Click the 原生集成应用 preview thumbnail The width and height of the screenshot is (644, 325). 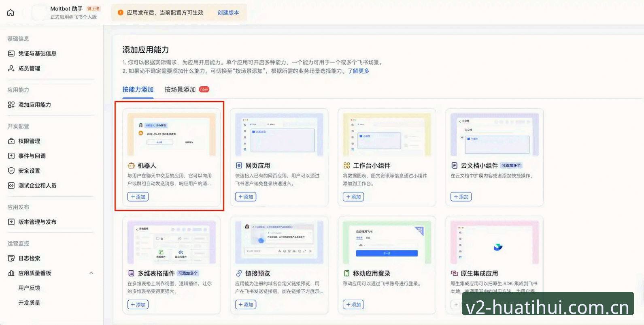[x=495, y=242]
